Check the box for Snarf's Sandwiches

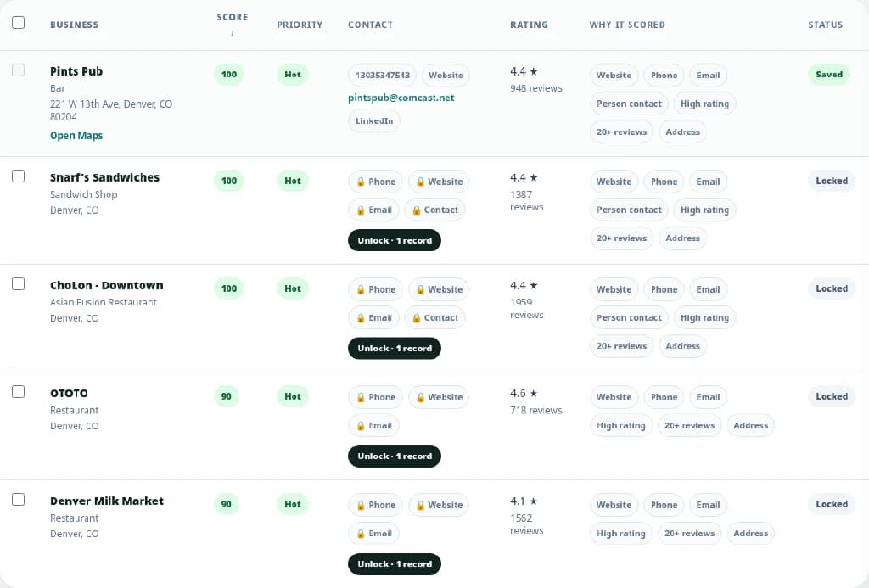point(19,176)
